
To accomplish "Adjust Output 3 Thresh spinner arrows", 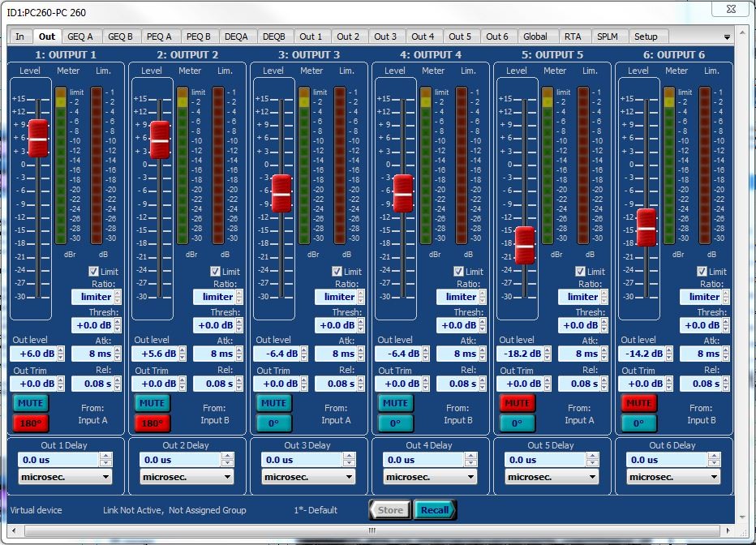I will [x=361, y=325].
